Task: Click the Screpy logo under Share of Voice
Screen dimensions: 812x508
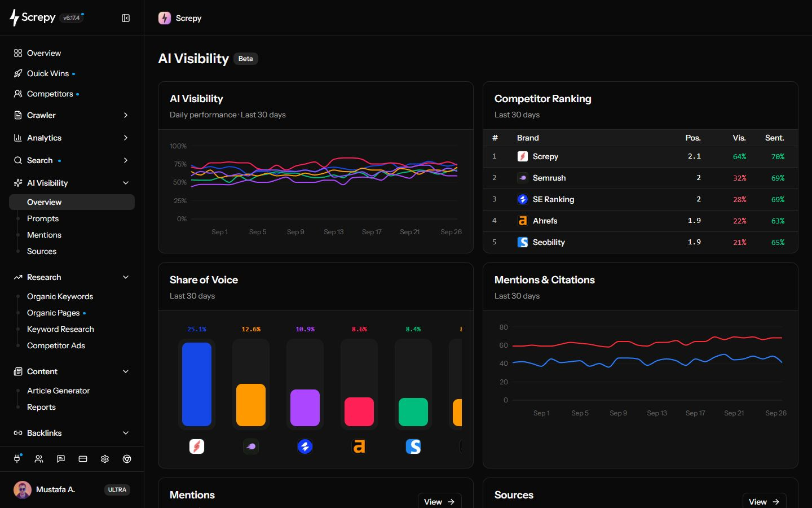Action: (x=197, y=446)
